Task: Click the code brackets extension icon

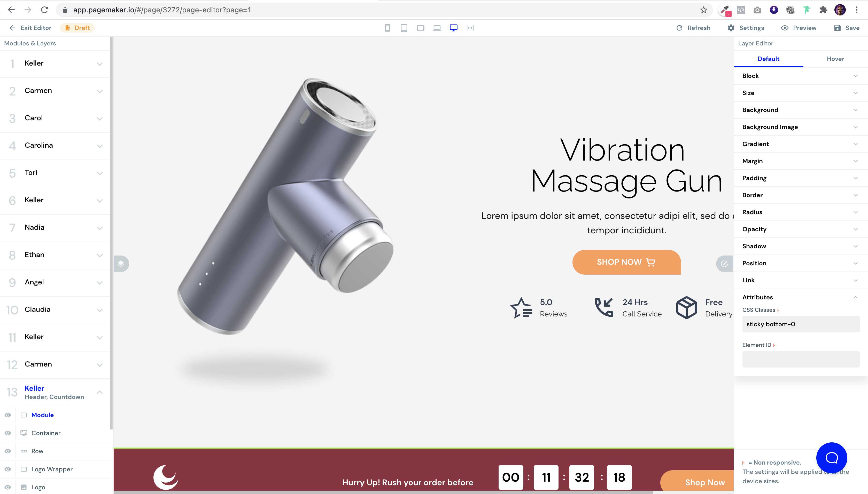Action: tap(741, 10)
